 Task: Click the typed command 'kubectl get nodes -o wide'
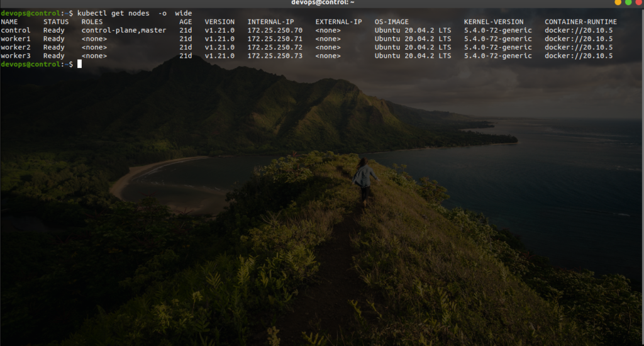135,13
